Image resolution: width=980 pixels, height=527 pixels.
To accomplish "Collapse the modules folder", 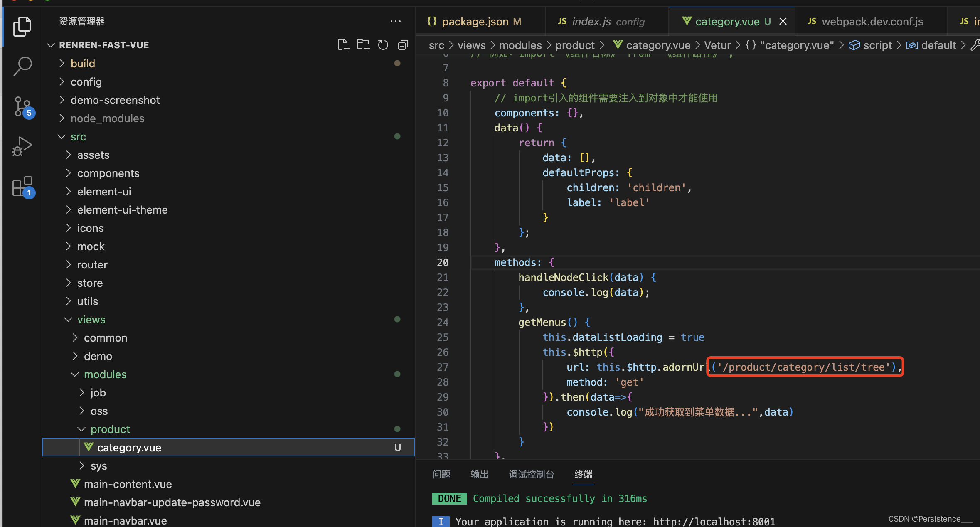I will (x=228, y=374).
